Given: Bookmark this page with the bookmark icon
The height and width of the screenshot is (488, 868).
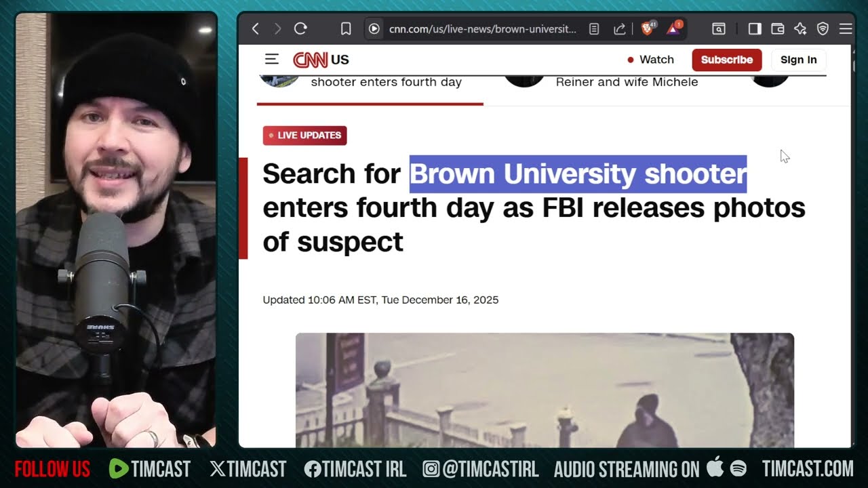Looking at the screenshot, I should point(346,28).
